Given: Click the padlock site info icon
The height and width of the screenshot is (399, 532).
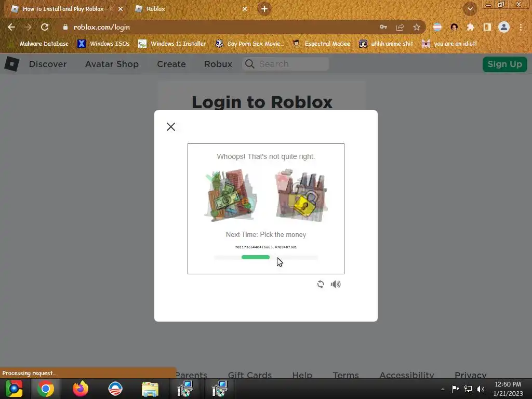Looking at the screenshot, I should 65,27.
